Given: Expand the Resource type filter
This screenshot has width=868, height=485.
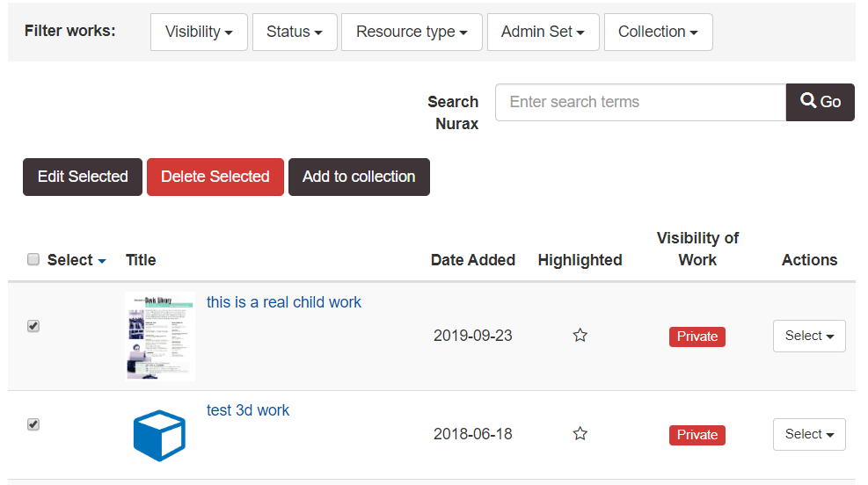Looking at the screenshot, I should tap(412, 33).
